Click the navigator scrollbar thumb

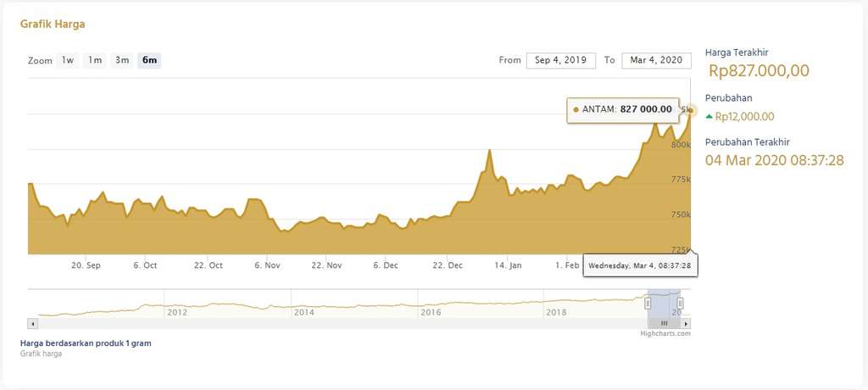coord(664,324)
